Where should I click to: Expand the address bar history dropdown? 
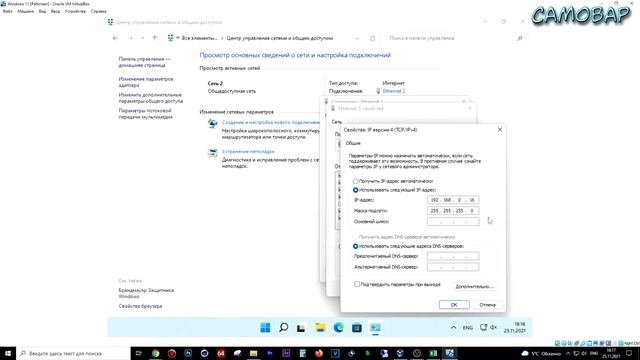pos(357,38)
